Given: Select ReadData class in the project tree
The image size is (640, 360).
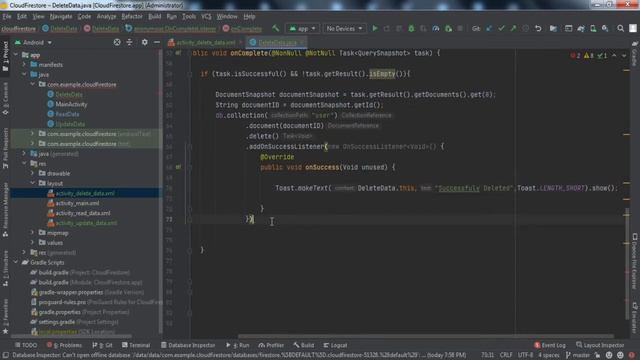Looking at the screenshot, I should [x=67, y=114].
